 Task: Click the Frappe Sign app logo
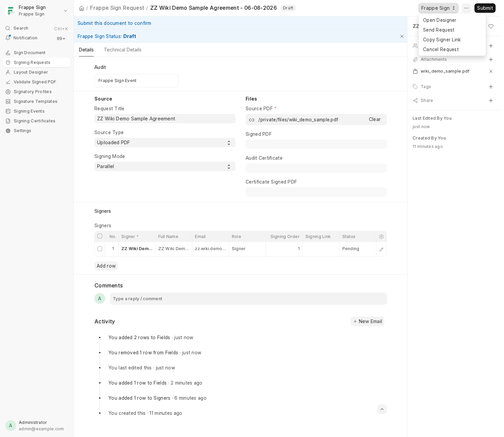coord(11,11)
